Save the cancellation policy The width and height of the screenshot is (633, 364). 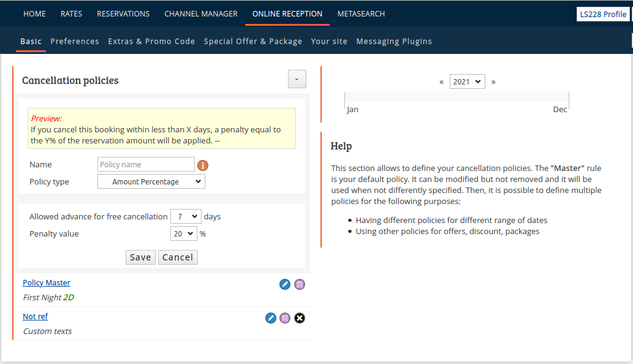click(x=140, y=257)
